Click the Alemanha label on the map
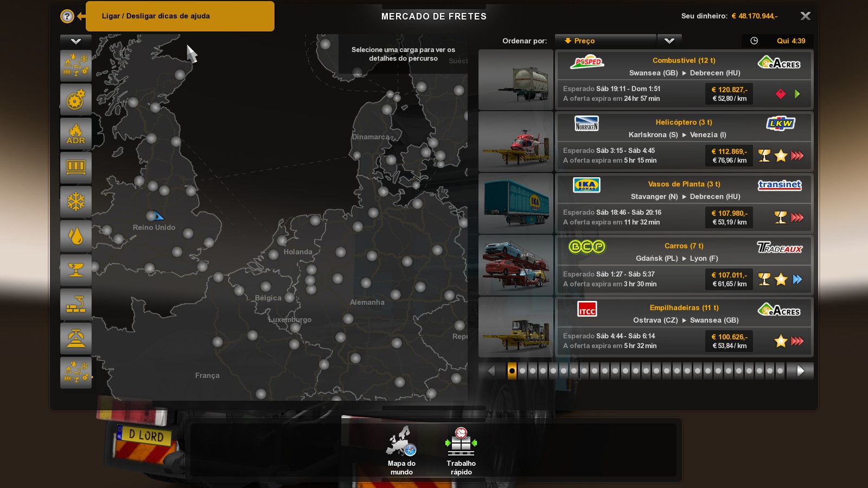 point(367,303)
